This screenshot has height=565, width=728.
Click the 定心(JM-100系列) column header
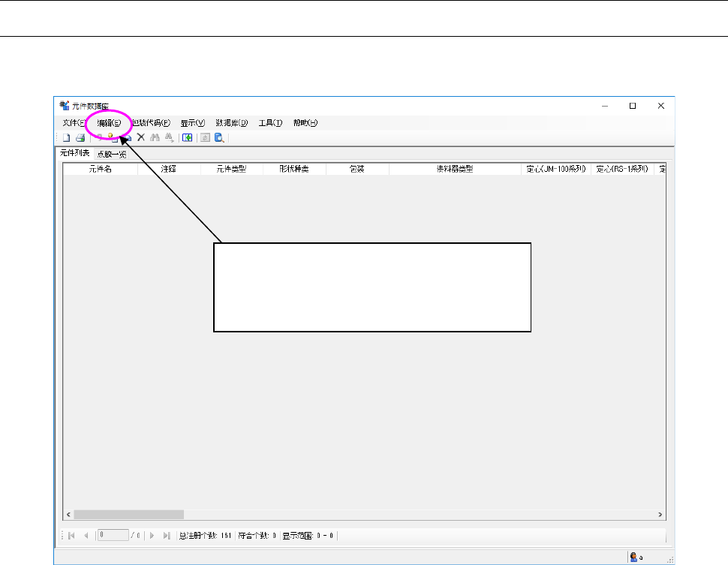tap(556, 169)
